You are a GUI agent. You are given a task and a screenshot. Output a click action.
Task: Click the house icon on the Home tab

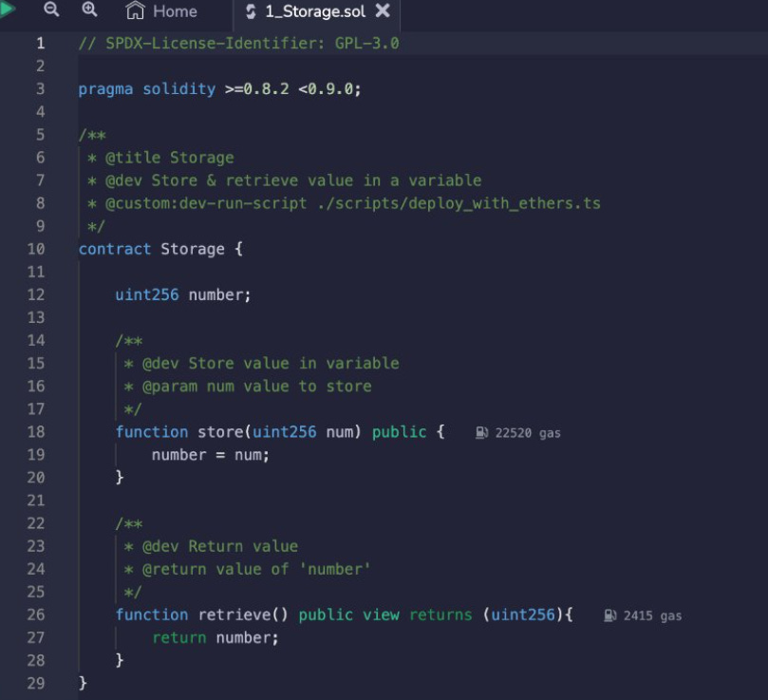point(135,10)
